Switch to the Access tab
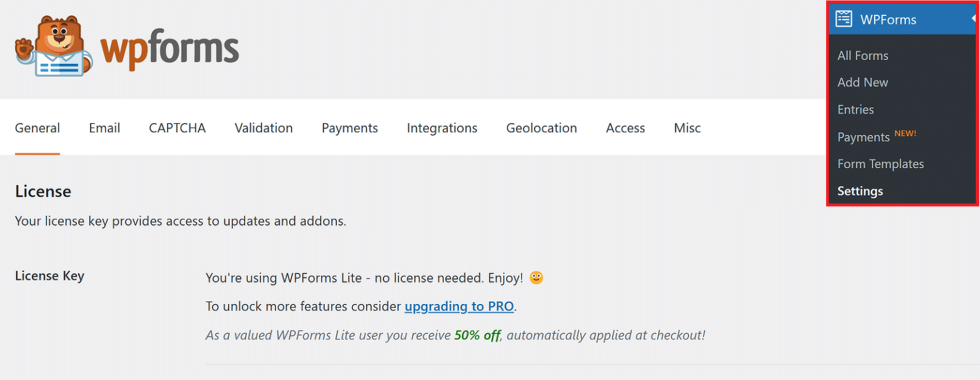Screen dimensions: 980x380 (x=625, y=128)
